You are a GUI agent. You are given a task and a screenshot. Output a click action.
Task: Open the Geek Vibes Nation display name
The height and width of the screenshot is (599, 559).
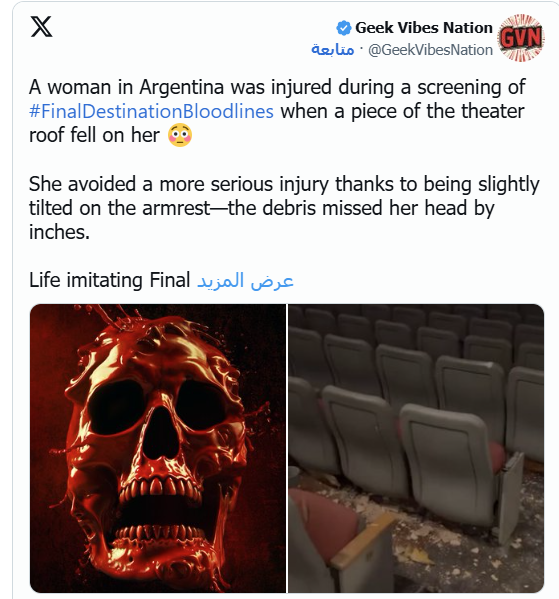pos(424,28)
